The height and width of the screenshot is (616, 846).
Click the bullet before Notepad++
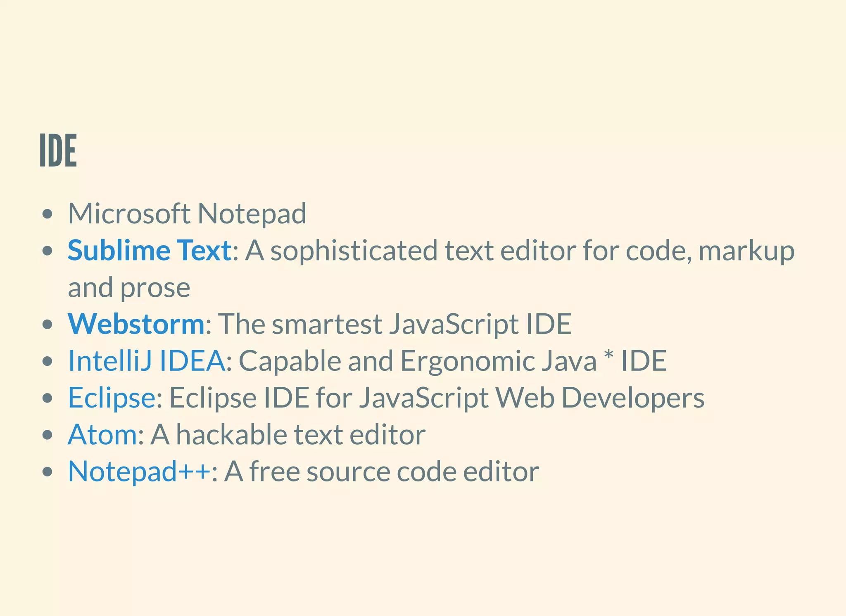(48, 471)
